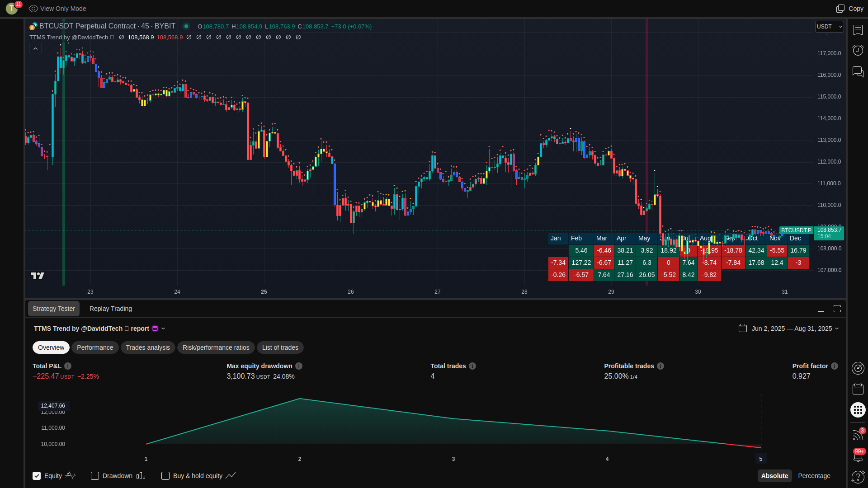
Task: Minimize the Strategy Tester panel
Action: (x=821, y=309)
